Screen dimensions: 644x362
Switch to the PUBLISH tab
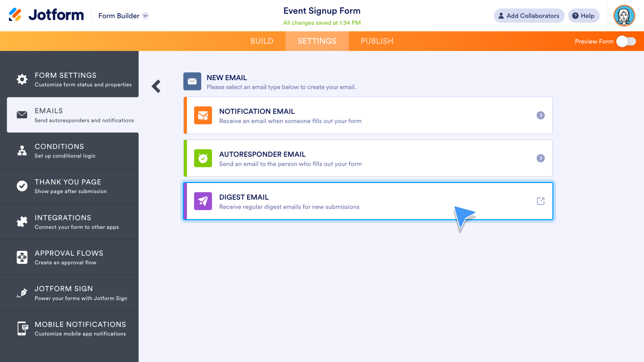coord(377,41)
